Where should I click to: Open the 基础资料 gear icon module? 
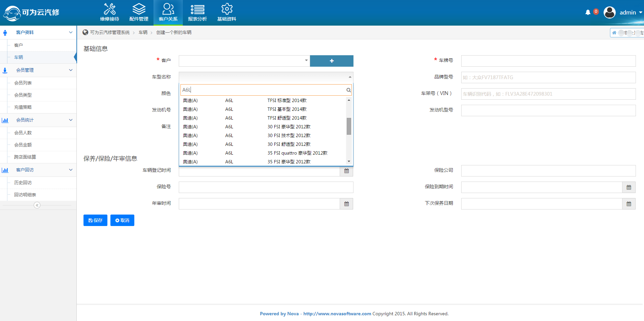[227, 12]
